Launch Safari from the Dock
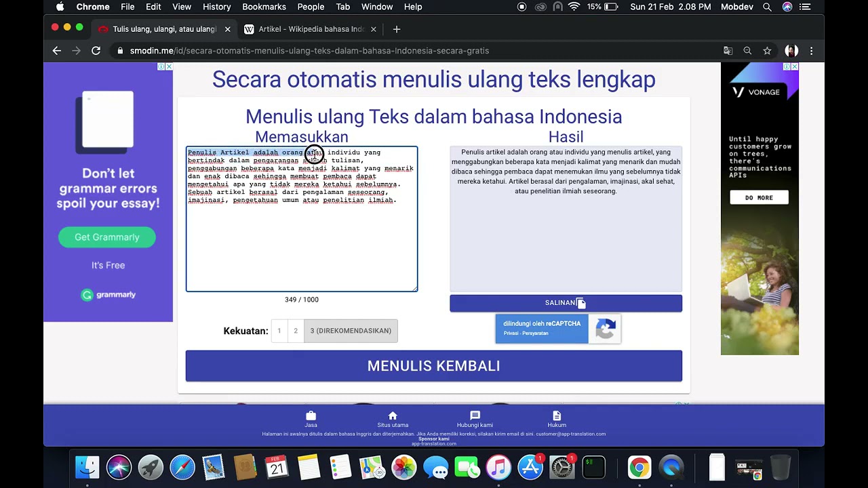Viewport: 868px width, 488px height. 182,468
